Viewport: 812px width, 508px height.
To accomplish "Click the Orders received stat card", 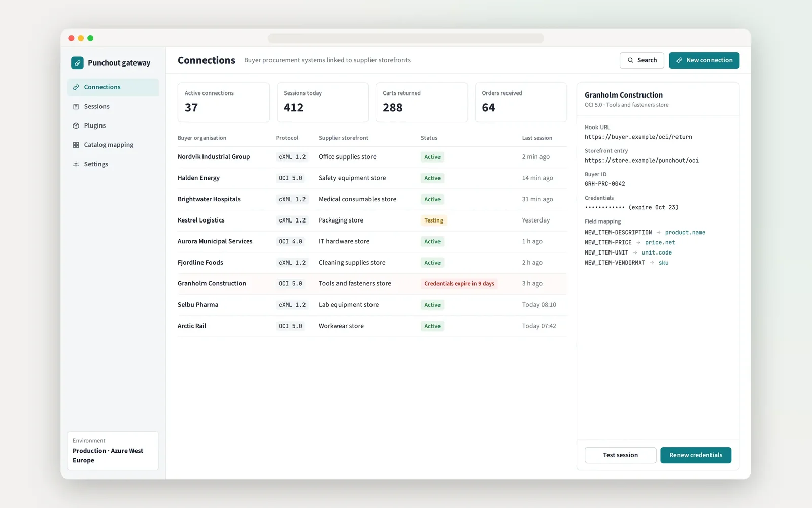I will pyautogui.click(x=521, y=103).
